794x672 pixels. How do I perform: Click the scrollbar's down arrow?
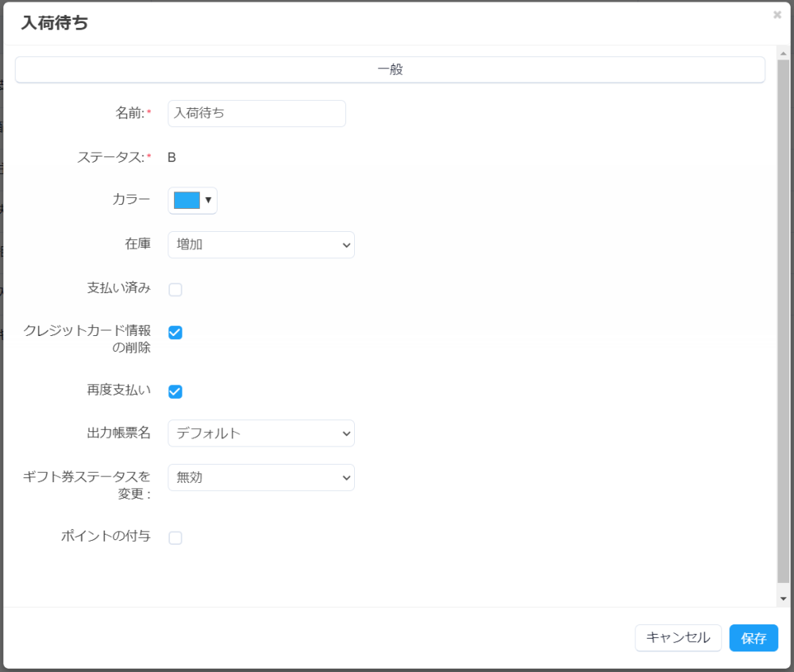tap(784, 598)
